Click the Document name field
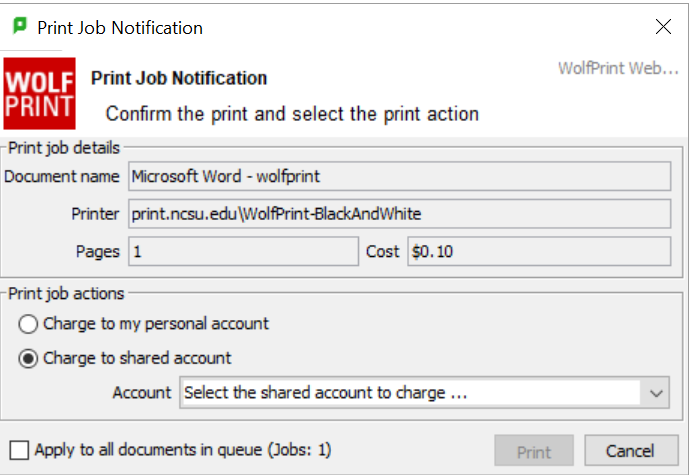 click(398, 177)
